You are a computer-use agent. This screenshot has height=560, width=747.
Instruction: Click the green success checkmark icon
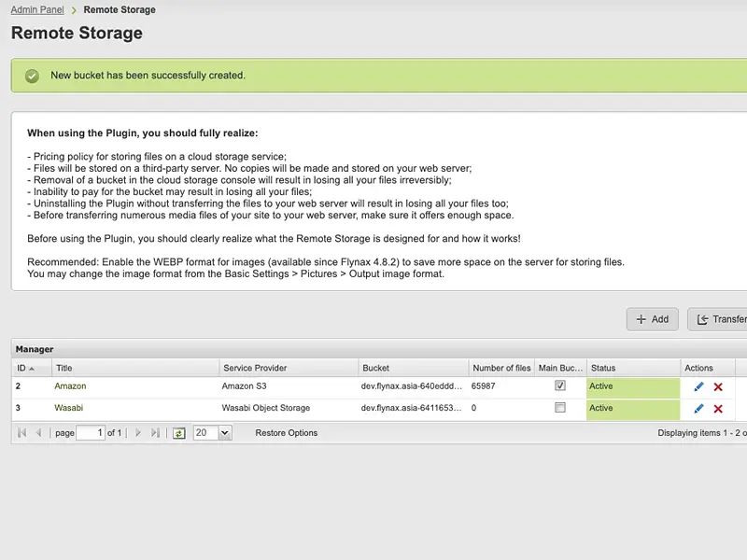[x=33, y=76]
